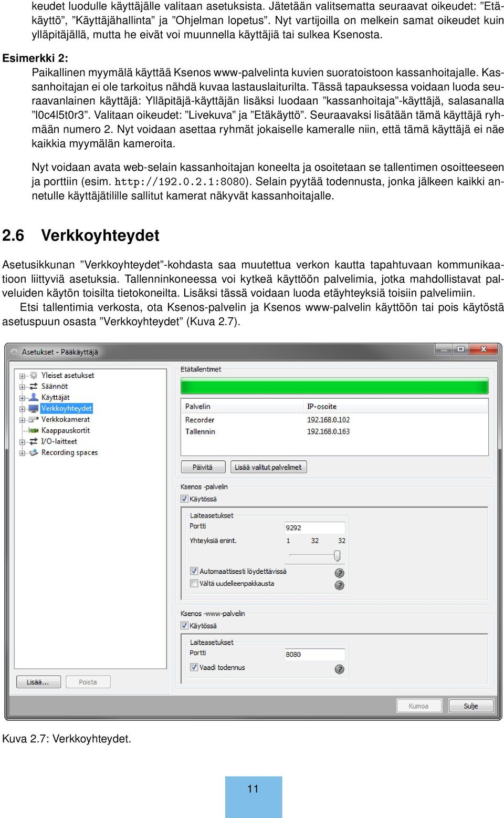Enable Vältä uudelleenpakkausta checkbox
Viewport: 504px width, 818px height.
click(x=194, y=583)
